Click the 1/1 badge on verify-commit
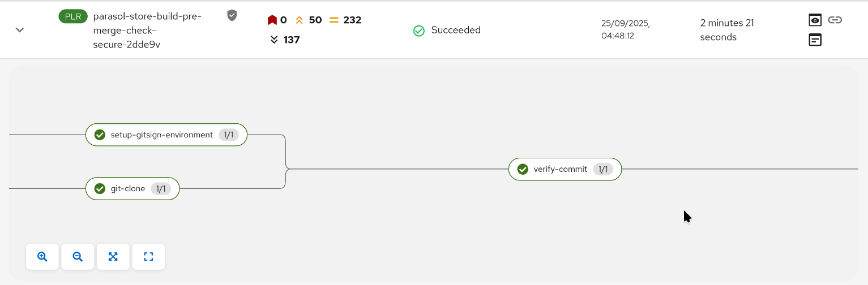 tap(603, 169)
